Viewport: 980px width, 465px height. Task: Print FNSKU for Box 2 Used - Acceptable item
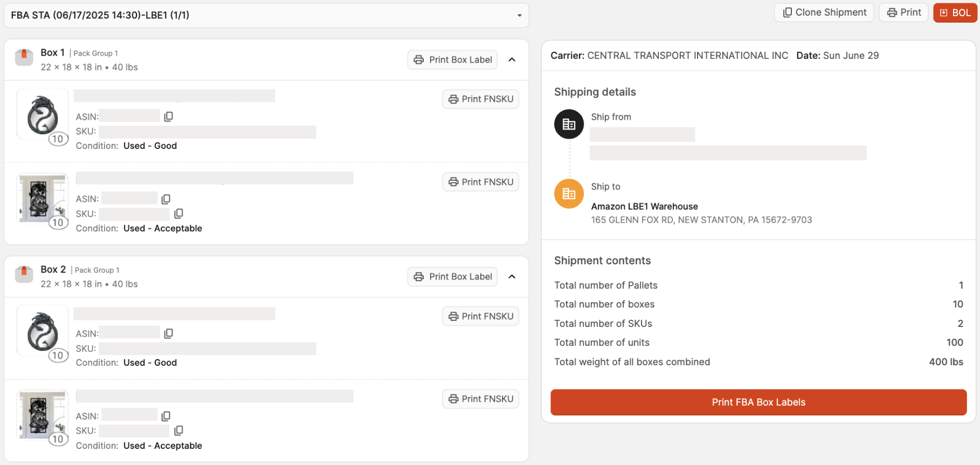tap(480, 399)
